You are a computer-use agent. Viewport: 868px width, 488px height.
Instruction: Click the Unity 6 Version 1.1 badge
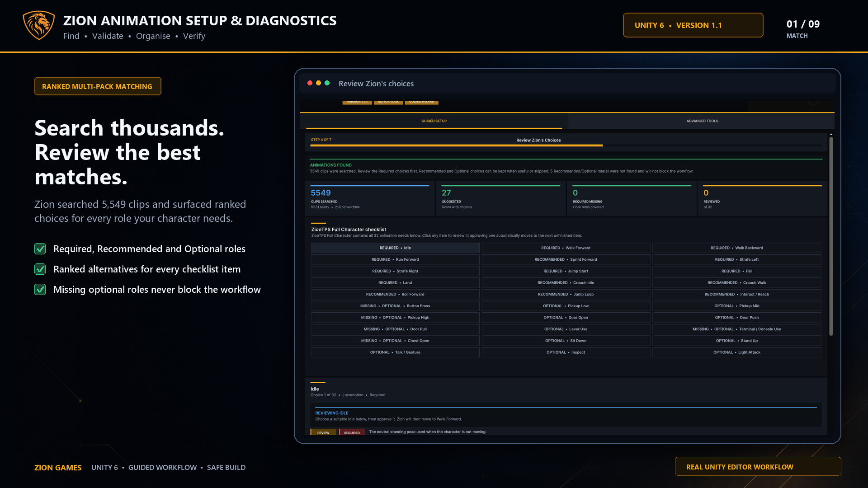pyautogui.click(x=693, y=25)
